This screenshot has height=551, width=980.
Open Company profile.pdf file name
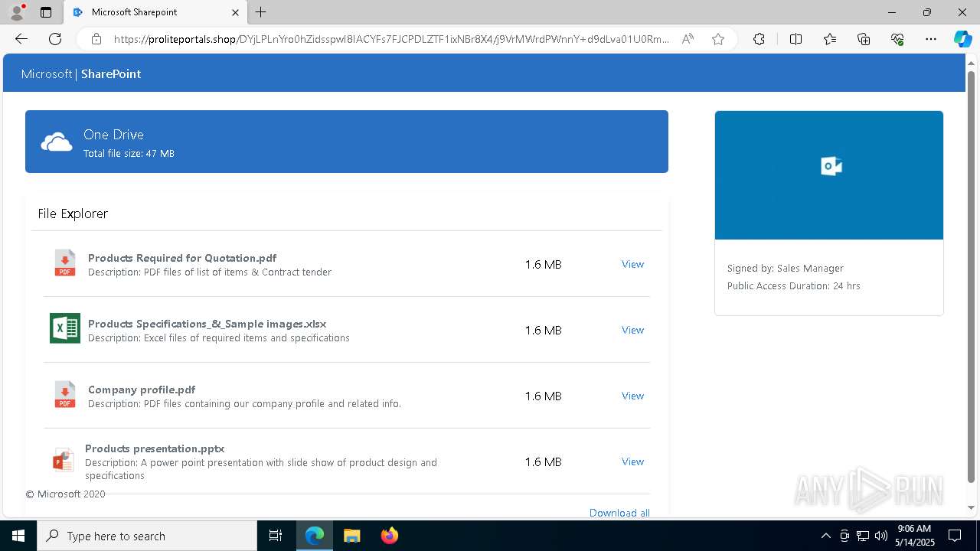(142, 390)
